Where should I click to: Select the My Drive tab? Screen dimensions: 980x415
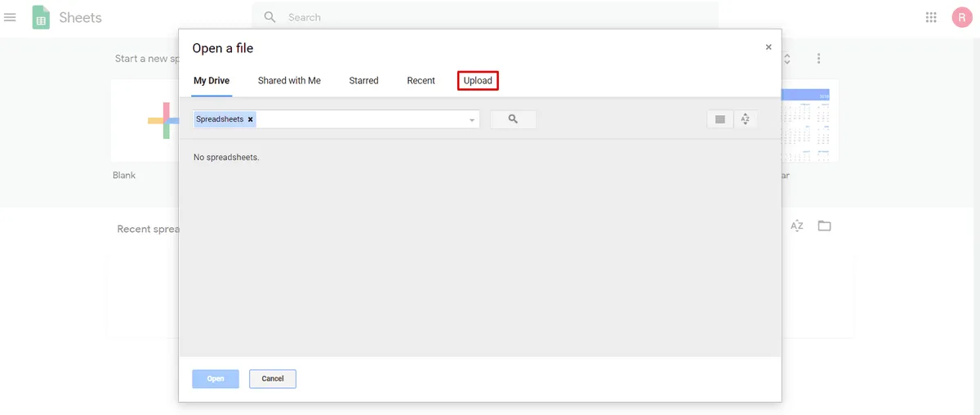(x=212, y=81)
